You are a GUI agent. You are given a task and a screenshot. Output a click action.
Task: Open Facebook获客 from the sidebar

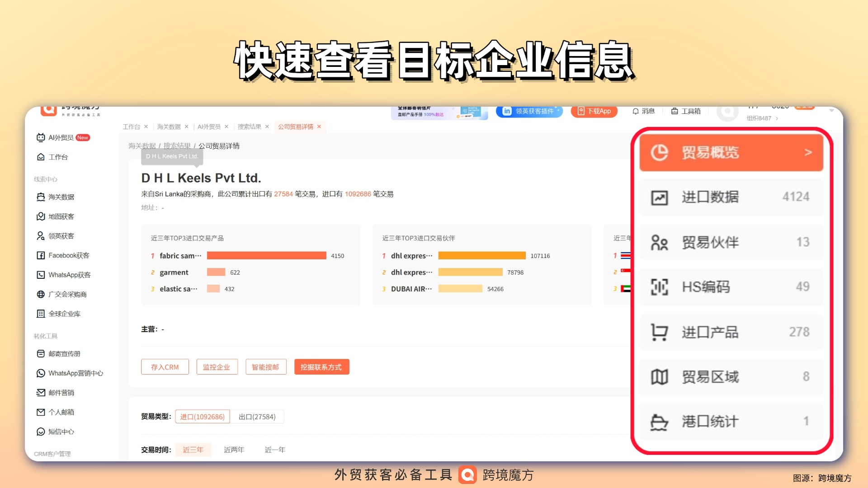click(68, 255)
